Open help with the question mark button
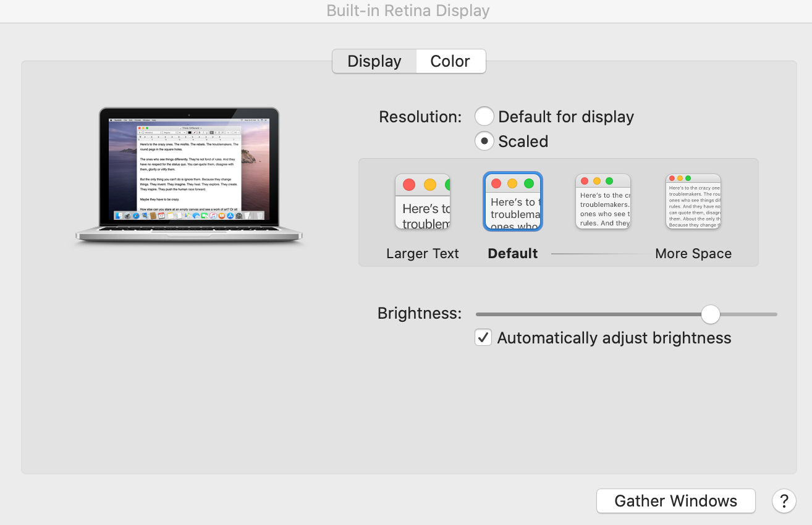The image size is (812, 525). coord(784,501)
